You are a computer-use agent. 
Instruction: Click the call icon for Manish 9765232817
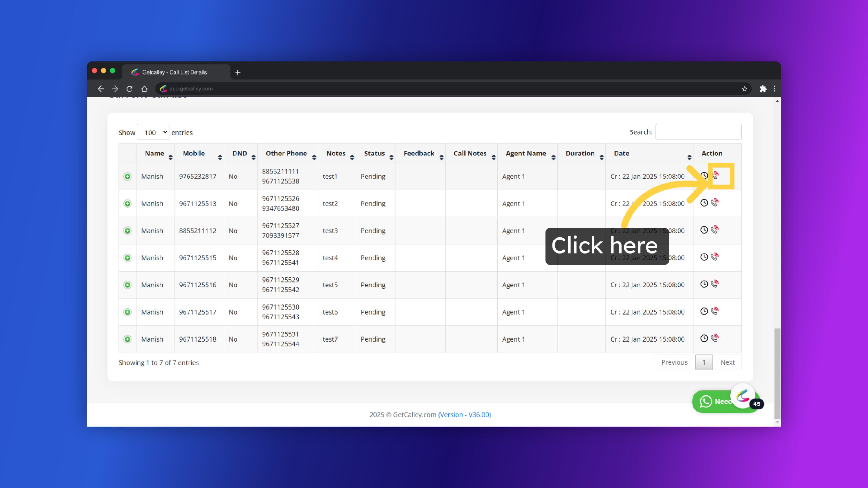point(715,175)
